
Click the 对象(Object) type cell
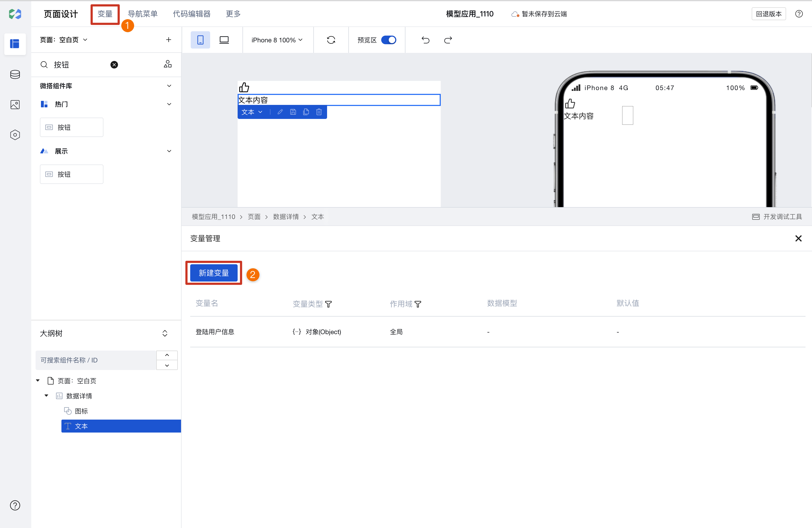tap(317, 332)
